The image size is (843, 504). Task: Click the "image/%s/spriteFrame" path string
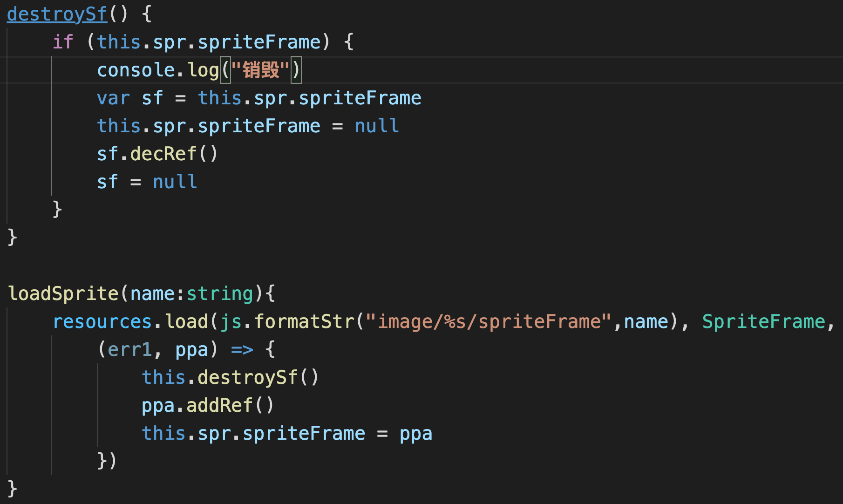click(x=489, y=321)
